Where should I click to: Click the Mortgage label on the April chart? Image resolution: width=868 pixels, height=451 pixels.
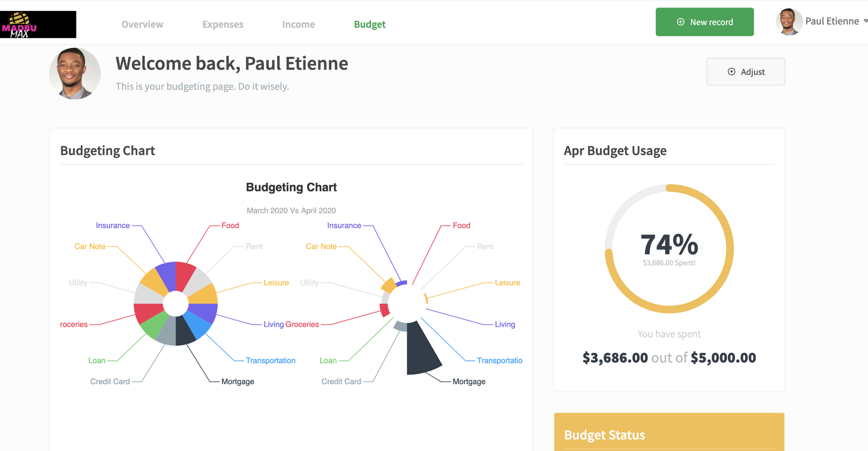tap(469, 382)
